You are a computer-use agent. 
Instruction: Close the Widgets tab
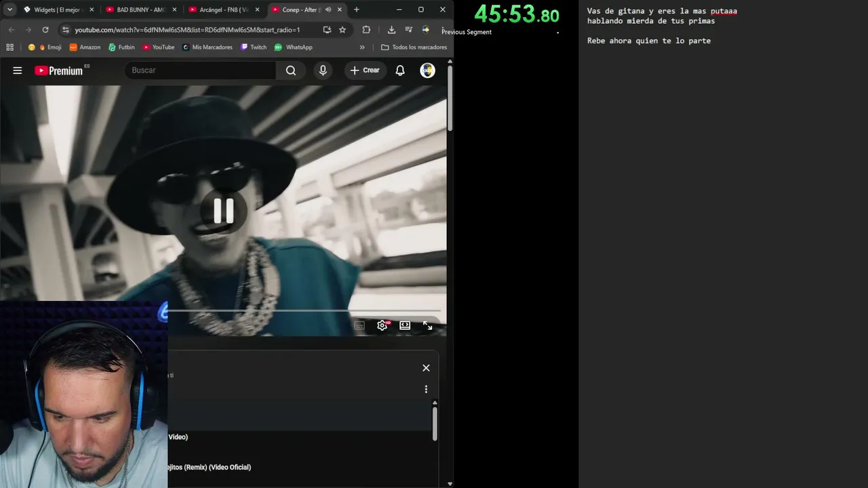point(92,9)
